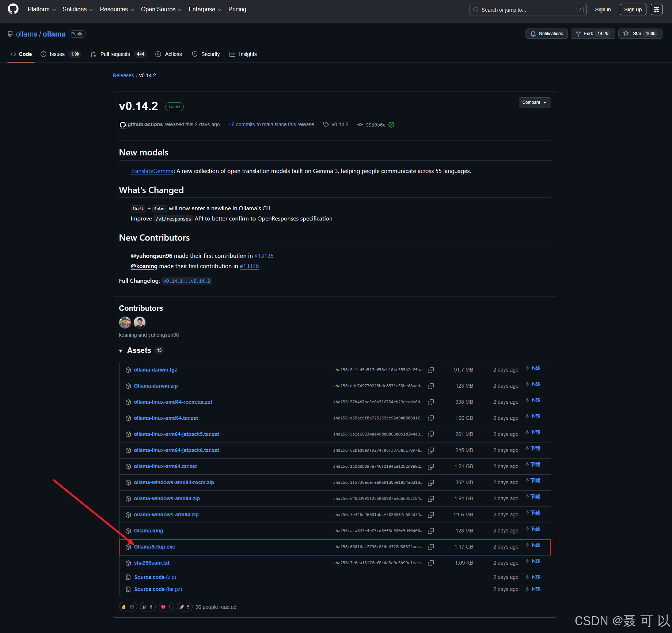Click accelerated download link for Ollama.dmg
The width and height of the screenshot is (672, 633).
(x=533, y=529)
